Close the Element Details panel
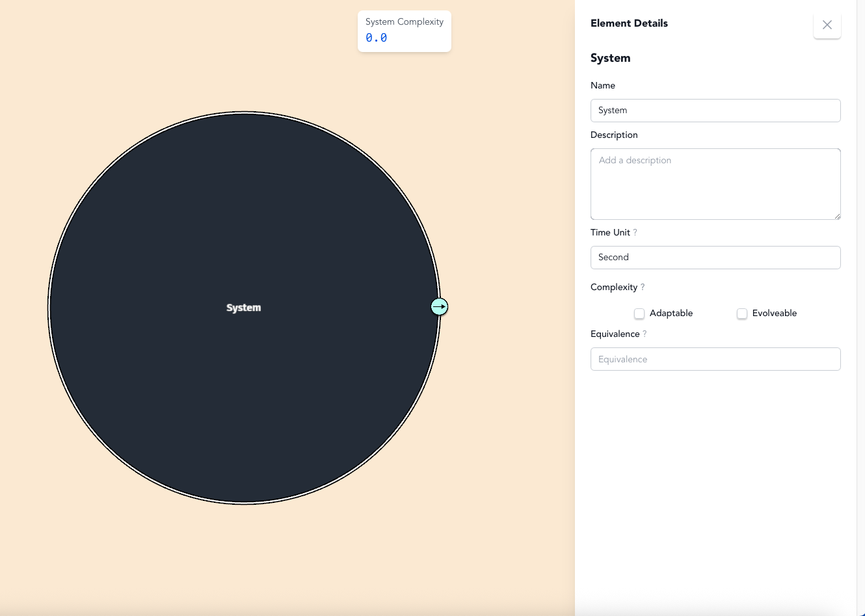The image size is (865, 616). [827, 25]
